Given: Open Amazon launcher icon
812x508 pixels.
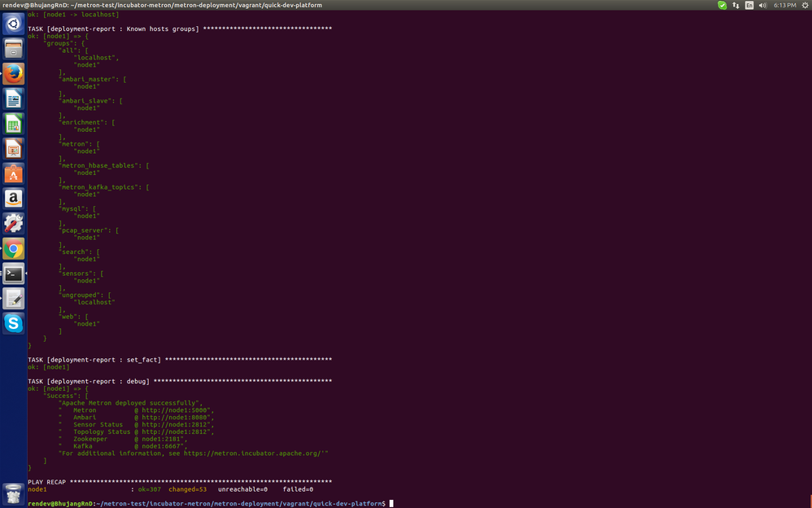Looking at the screenshot, I should pos(14,199).
